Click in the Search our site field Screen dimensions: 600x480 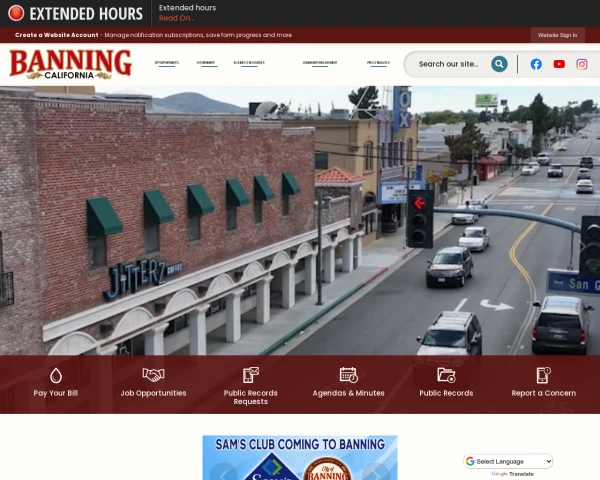(x=448, y=64)
